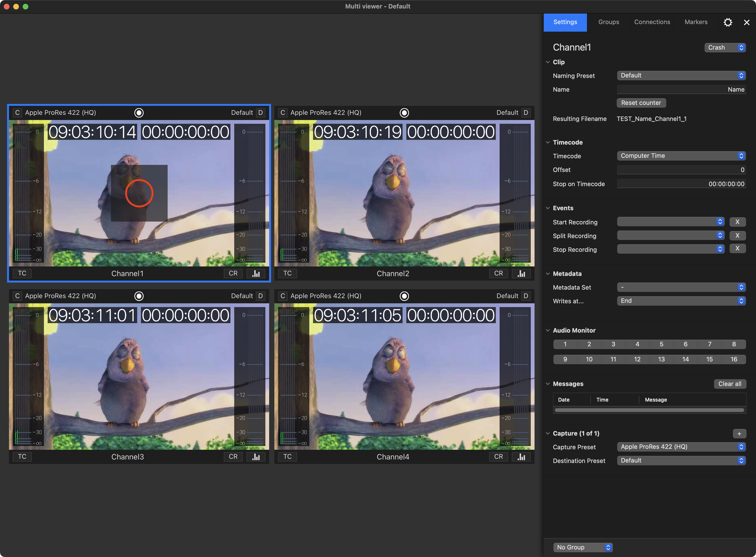Click Clear all messages button
Image resolution: width=756 pixels, height=557 pixels.
coord(730,384)
